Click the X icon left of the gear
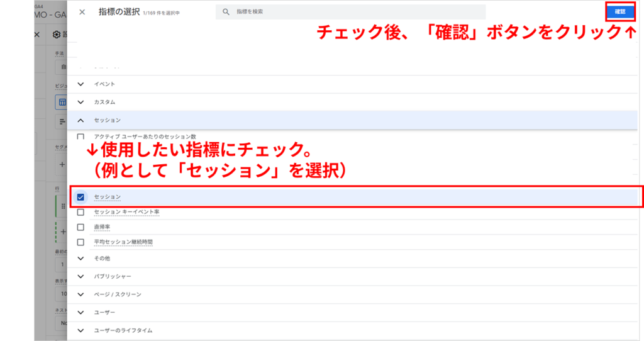Viewport: 644px width, 341px height. click(36, 35)
